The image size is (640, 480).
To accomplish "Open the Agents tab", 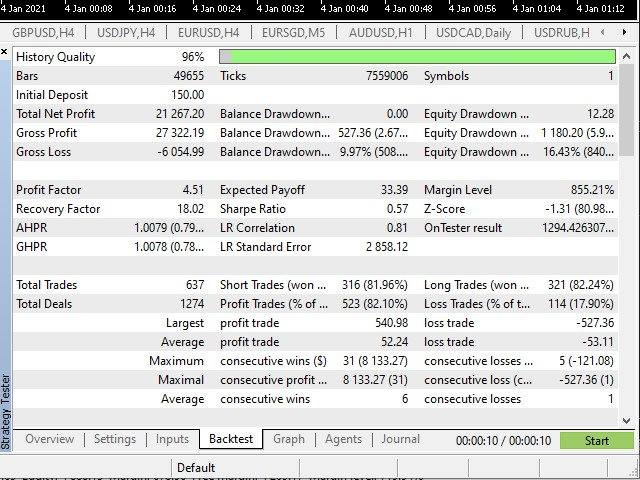I will pos(344,439).
